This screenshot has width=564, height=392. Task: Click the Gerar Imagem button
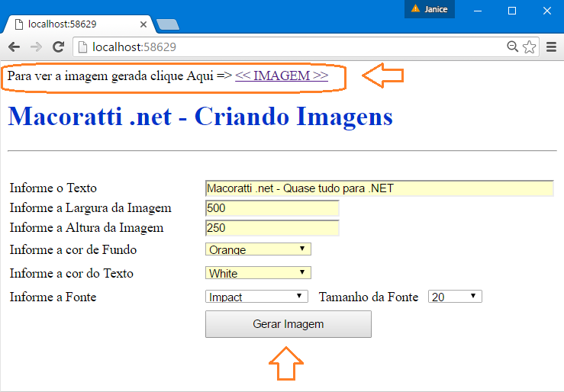click(288, 324)
